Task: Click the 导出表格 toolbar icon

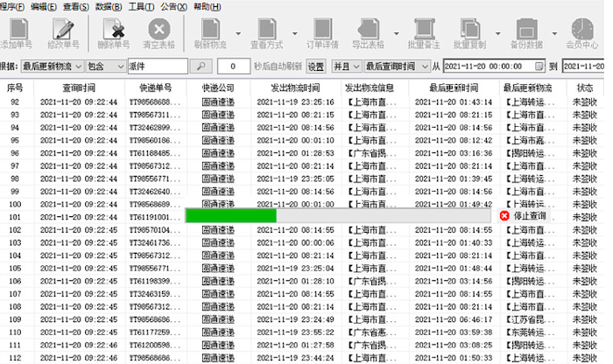Action: (x=369, y=29)
